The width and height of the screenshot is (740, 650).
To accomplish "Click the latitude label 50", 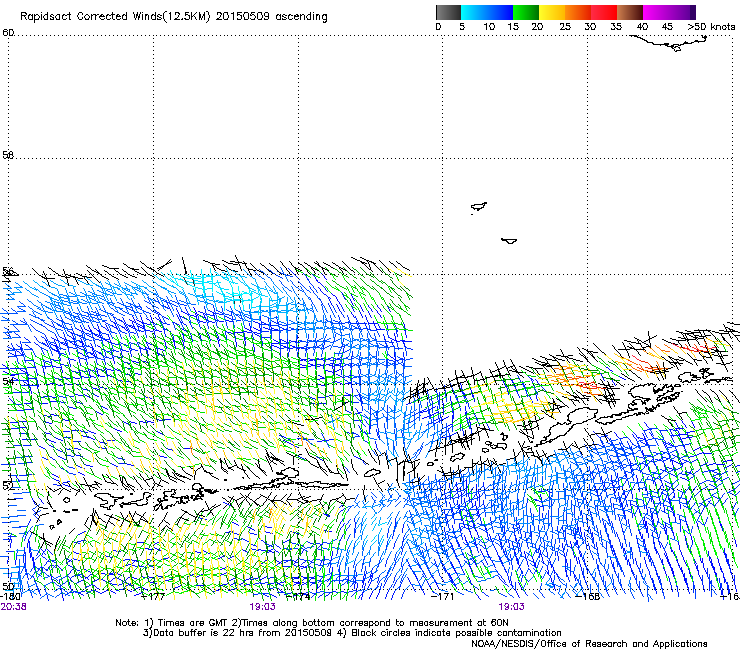I will [8, 586].
